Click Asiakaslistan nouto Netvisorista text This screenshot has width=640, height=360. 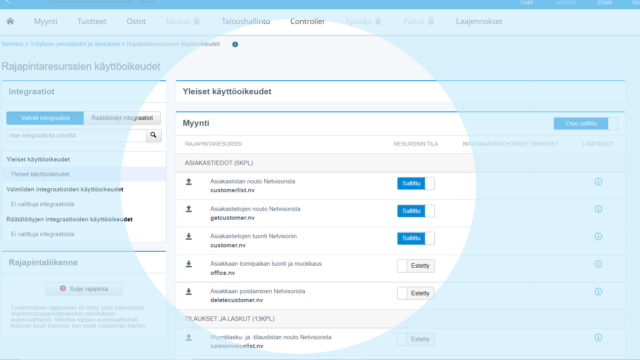(x=253, y=182)
